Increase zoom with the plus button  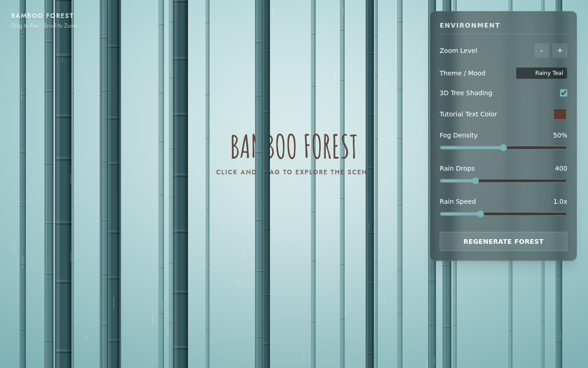click(x=560, y=51)
